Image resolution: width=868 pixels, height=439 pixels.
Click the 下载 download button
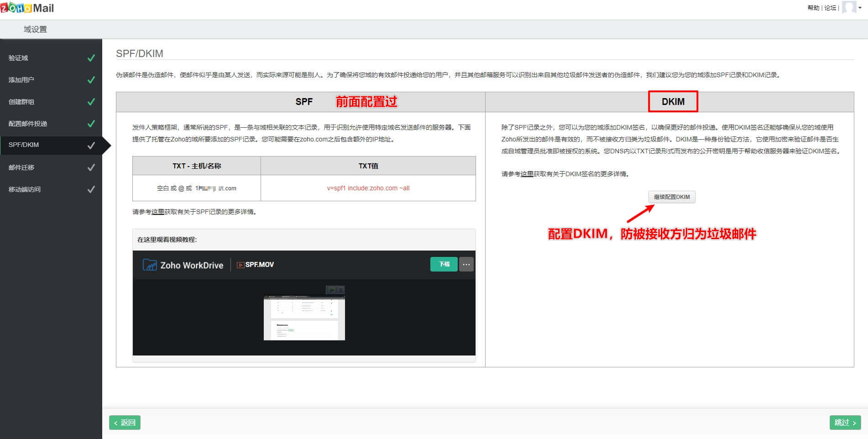coord(443,264)
